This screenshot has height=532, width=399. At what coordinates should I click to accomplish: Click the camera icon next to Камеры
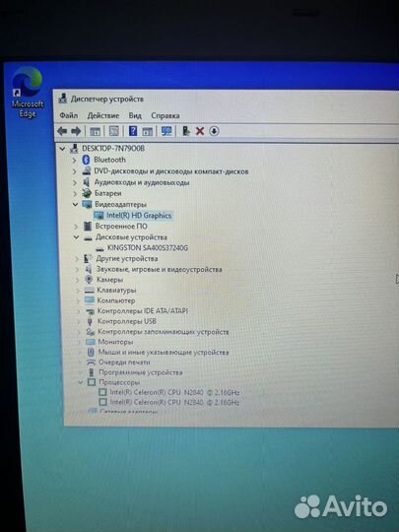[x=89, y=280]
